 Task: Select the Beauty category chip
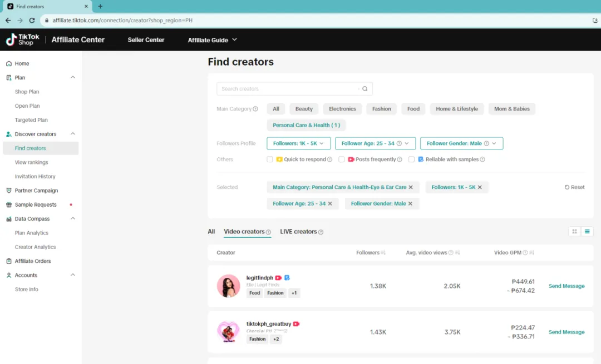tap(304, 109)
